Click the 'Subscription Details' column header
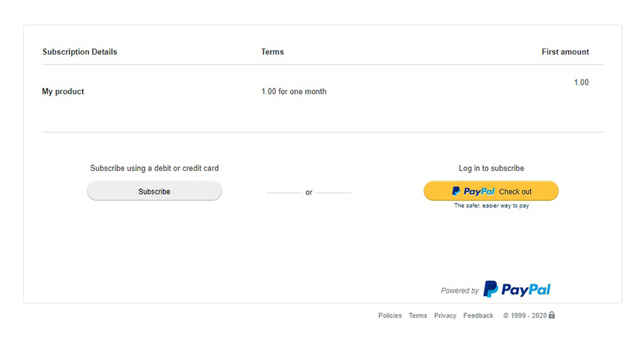644x340 pixels. tap(80, 52)
